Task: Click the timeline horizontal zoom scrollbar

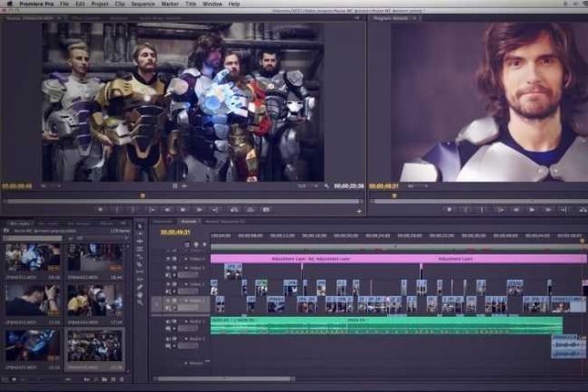Action: click(x=225, y=379)
